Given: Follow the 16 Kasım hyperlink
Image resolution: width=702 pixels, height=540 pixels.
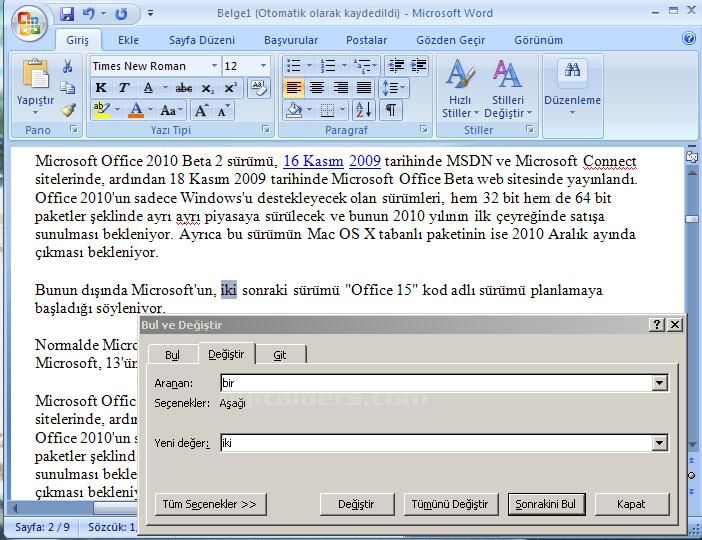Looking at the screenshot, I should tap(313, 161).
